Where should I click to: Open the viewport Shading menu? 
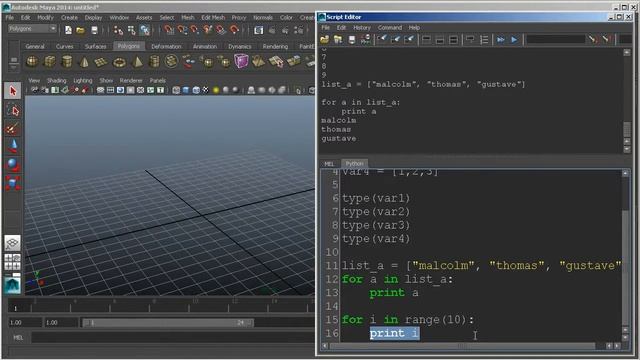click(x=56, y=80)
